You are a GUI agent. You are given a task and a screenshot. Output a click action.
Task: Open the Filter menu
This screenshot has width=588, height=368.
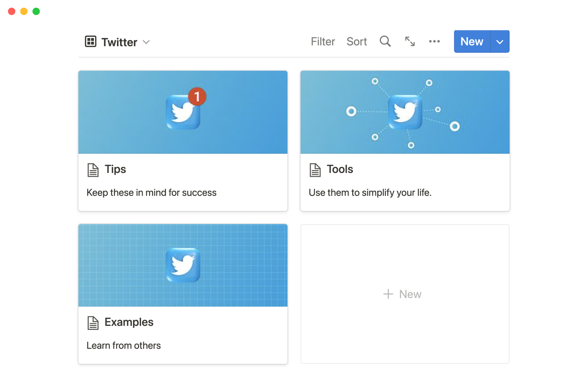323,41
